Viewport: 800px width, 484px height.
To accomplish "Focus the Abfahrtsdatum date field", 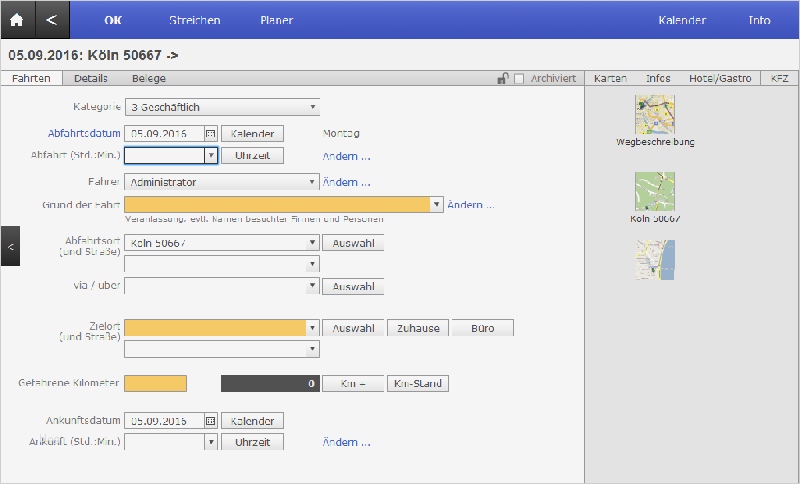I will 165,134.
